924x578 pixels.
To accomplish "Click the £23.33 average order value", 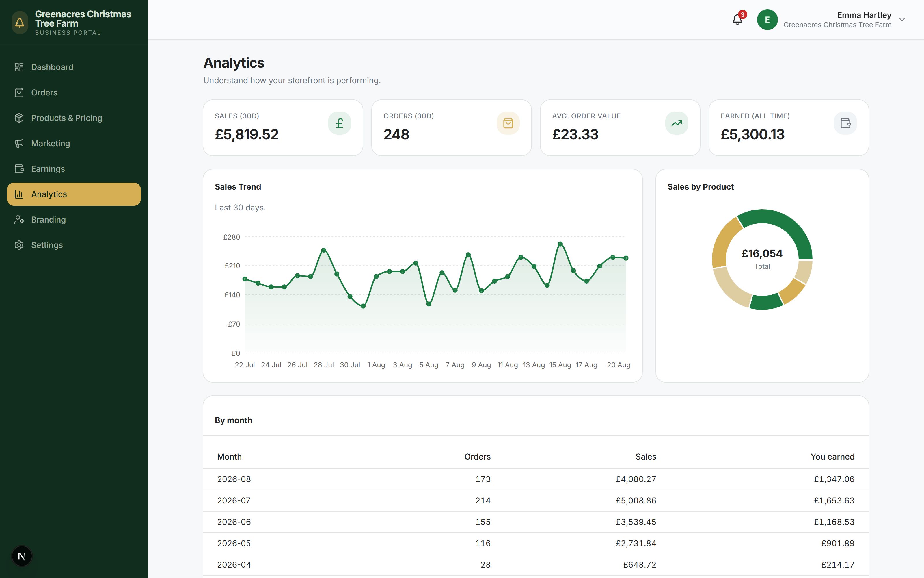I will point(575,135).
